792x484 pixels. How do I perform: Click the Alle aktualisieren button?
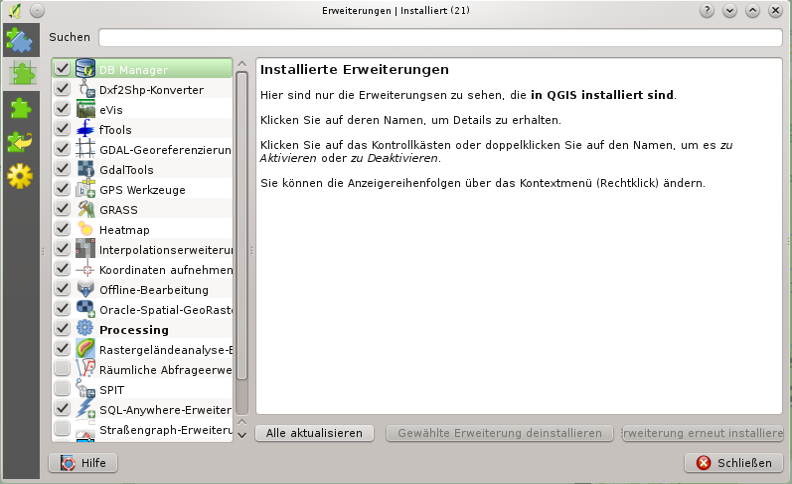314,433
